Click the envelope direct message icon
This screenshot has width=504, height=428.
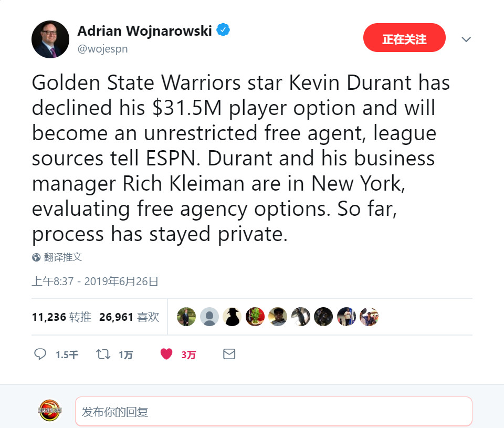[x=229, y=354]
